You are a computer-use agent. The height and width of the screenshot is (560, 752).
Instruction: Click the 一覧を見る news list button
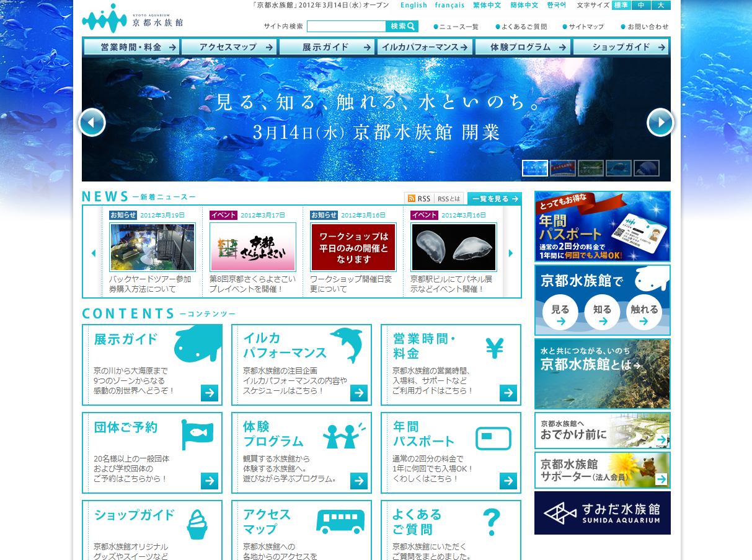coord(494,199)
